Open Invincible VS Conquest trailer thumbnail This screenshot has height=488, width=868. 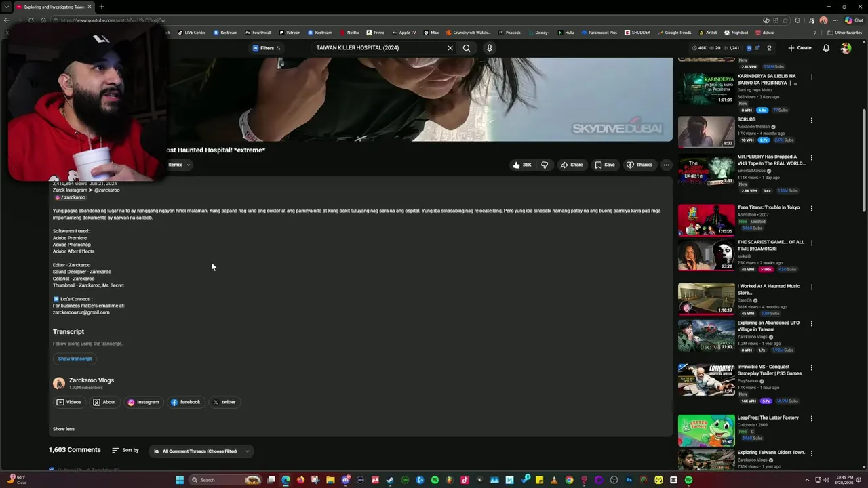pos(706,380)
